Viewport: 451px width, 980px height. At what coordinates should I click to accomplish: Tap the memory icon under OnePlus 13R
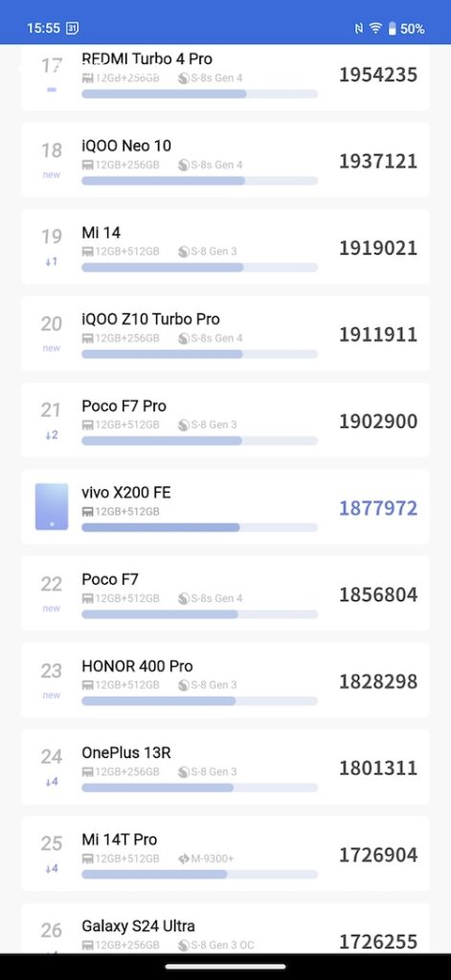coord(87,772)
